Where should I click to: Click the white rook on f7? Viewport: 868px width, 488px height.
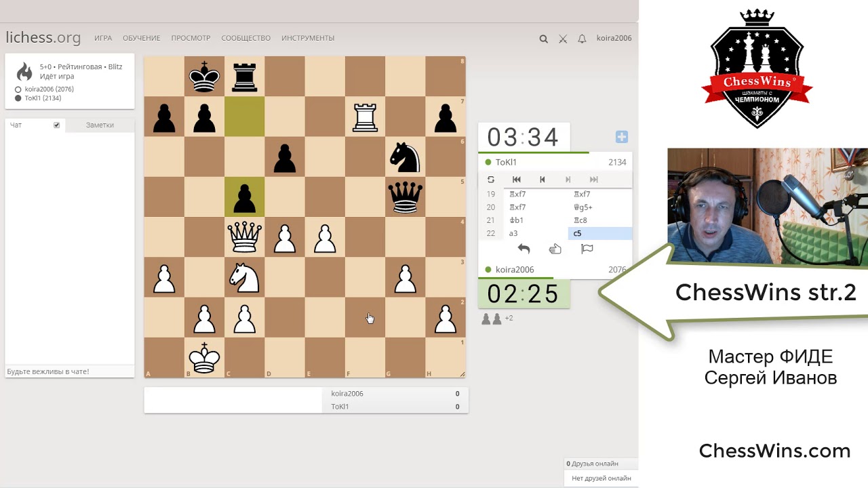365,117
